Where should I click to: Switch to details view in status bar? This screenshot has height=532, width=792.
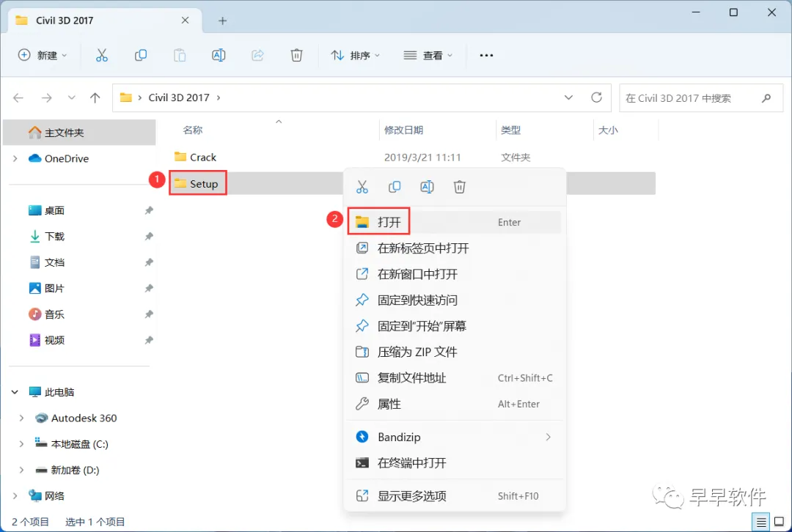coord(760,522)
